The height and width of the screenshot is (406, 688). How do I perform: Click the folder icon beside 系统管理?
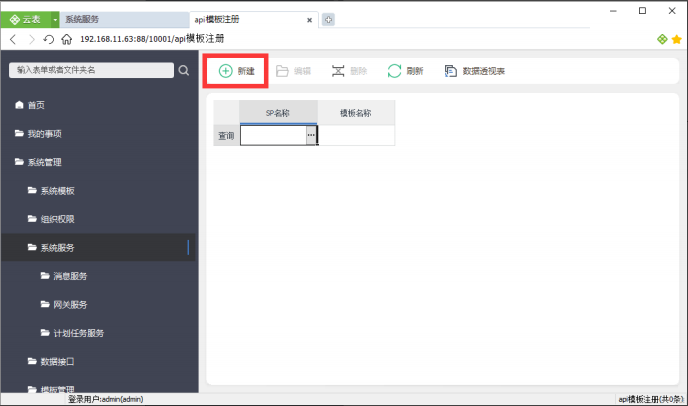pos(19,162)
